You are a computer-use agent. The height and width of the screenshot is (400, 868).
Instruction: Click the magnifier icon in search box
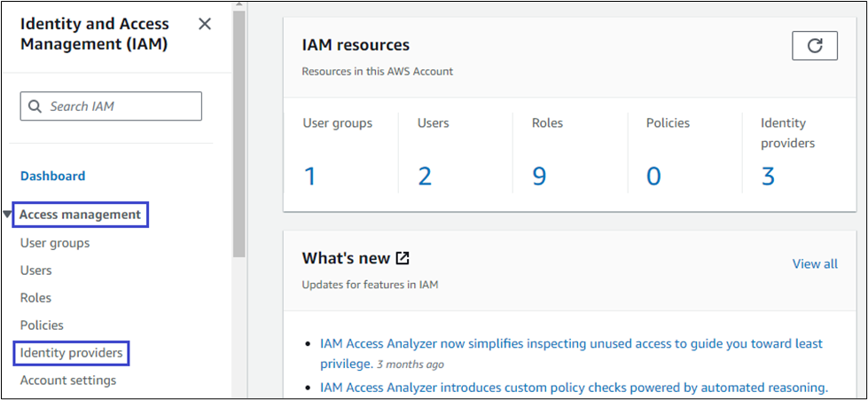tap(35, 106)
